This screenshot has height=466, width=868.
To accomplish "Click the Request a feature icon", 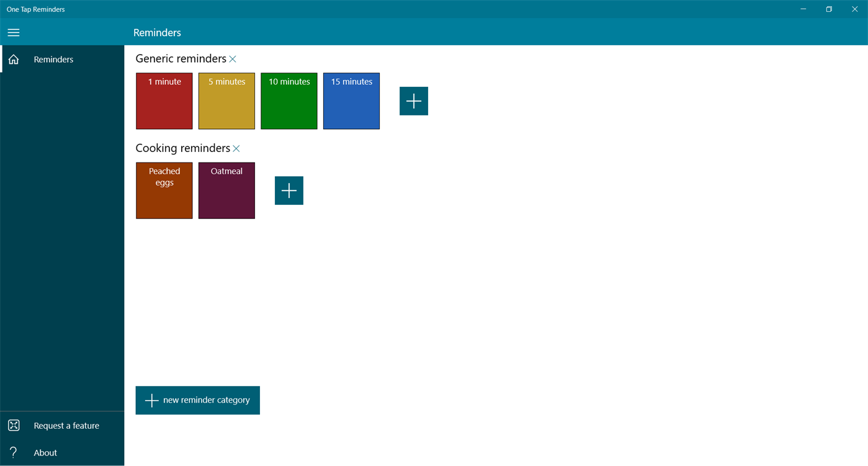I will (x=13, y=425).
